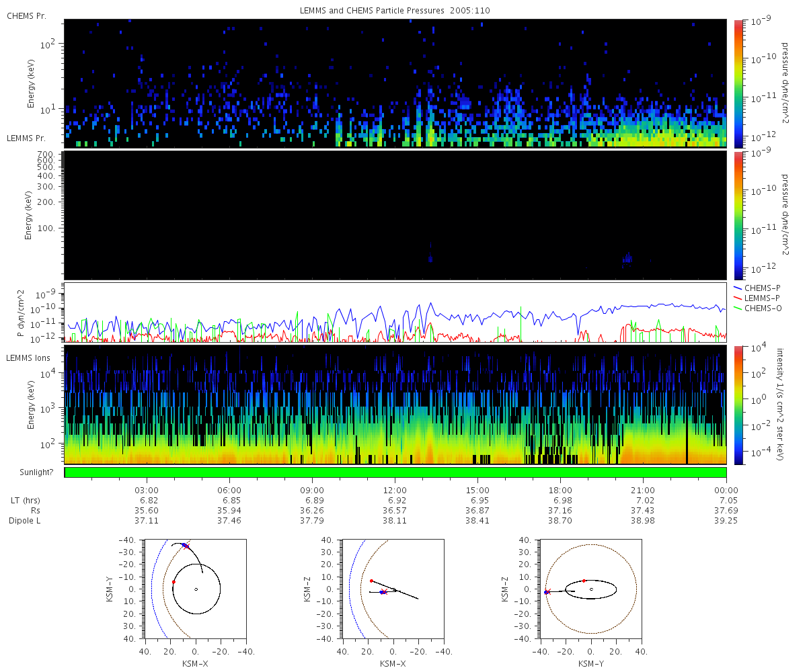Click the CHEMS-O green legend entry
The image size is (807, 672).
pos(759,308)
